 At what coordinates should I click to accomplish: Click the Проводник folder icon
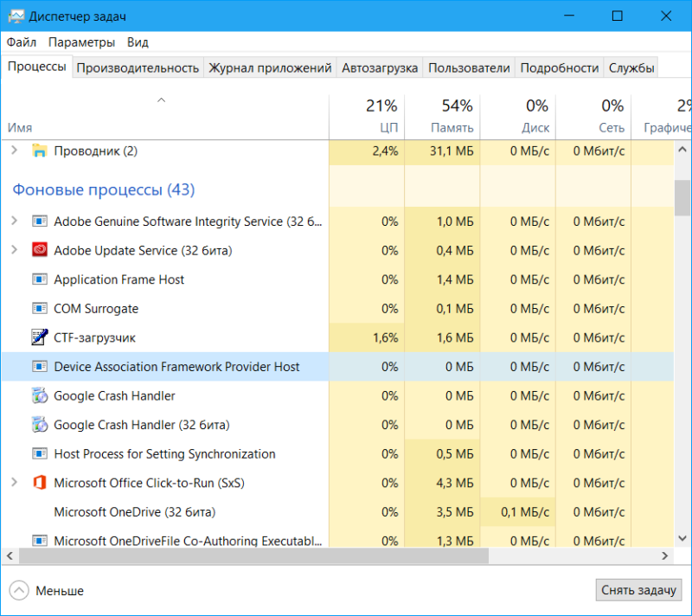pos(39,151)
